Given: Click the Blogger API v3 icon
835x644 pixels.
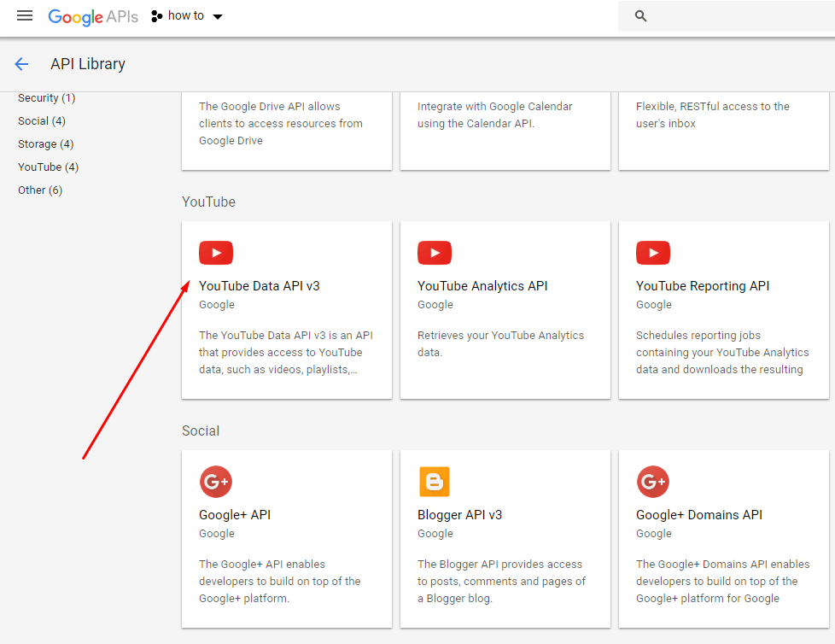Looking at the screenshot, I should (x=435, y=482).
